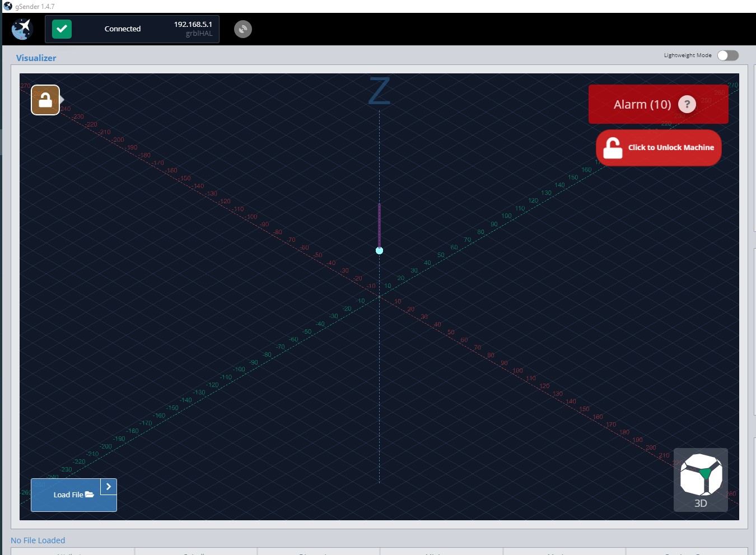Open the alarm help question mark

point(687,104)
